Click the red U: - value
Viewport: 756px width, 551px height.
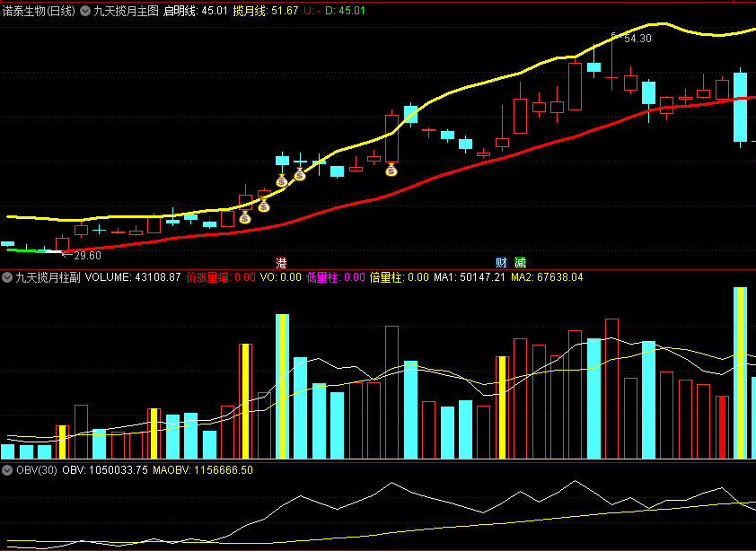[x=312, y=11]
